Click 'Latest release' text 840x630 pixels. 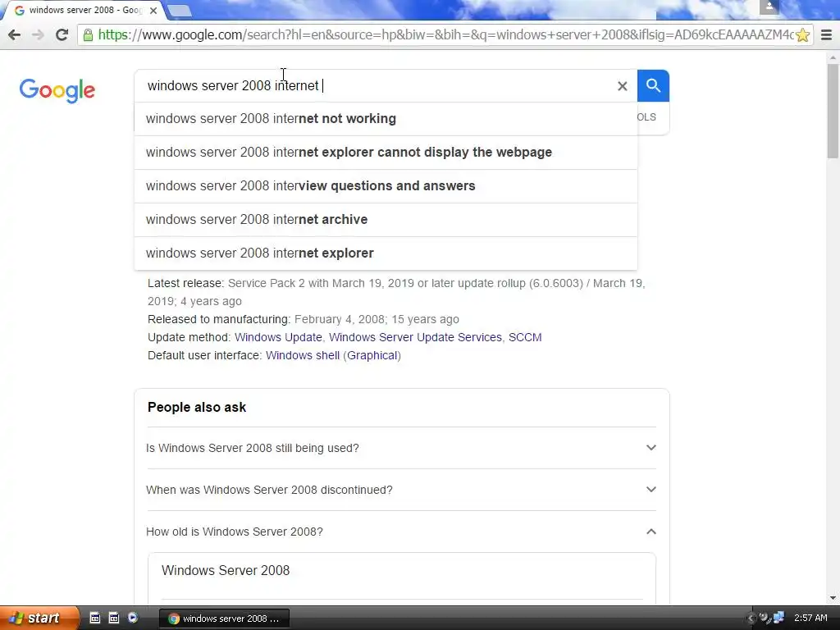186,283
